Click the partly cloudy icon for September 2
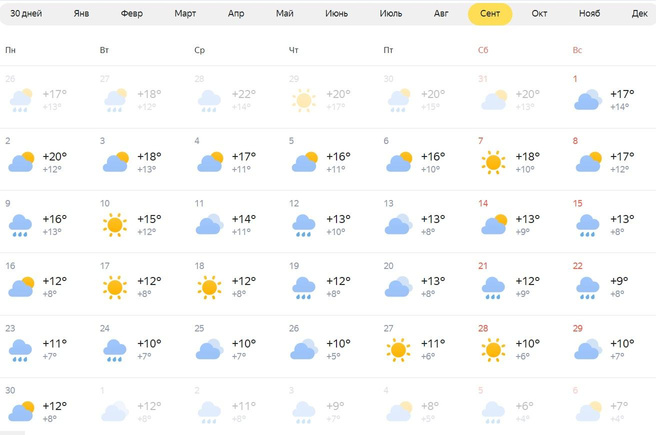656x435 pixels. [21, 161]
